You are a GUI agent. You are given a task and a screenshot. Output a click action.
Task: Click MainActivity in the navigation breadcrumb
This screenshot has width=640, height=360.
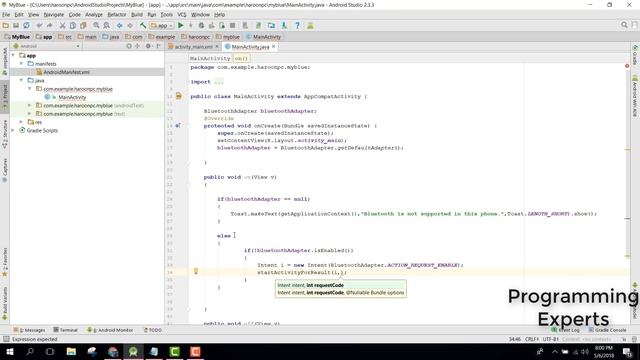point(263,37)
